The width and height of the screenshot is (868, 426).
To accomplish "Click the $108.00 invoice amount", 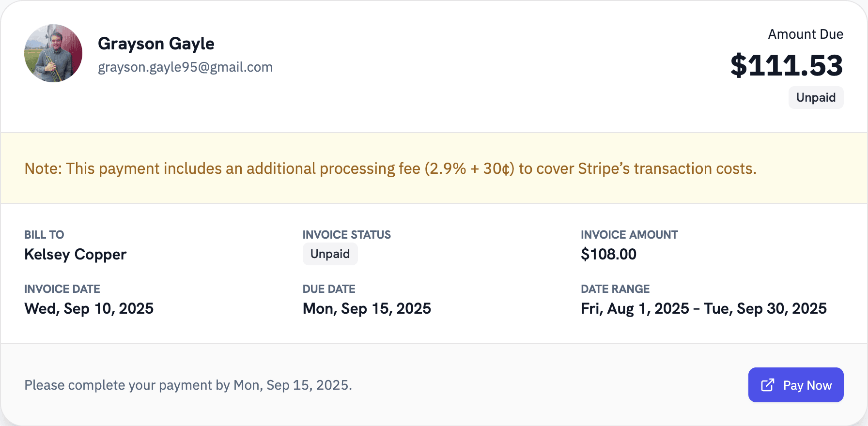I will click(x=608, y=254).
